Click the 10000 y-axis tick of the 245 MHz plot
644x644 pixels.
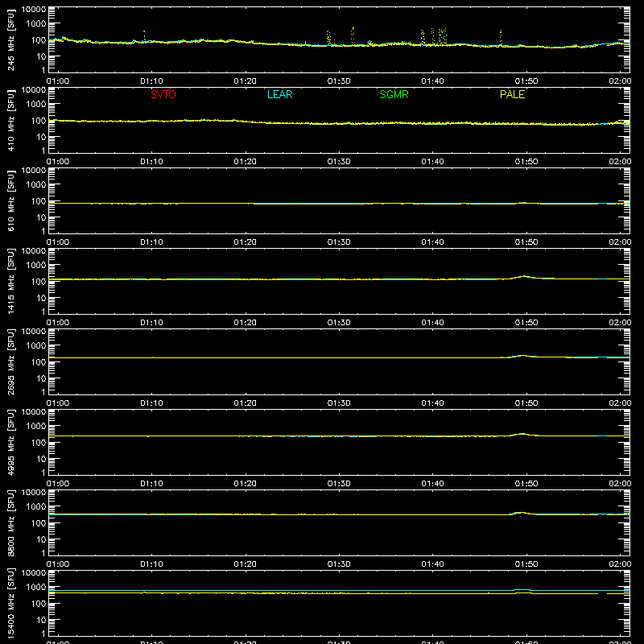[x=34, y=10]
